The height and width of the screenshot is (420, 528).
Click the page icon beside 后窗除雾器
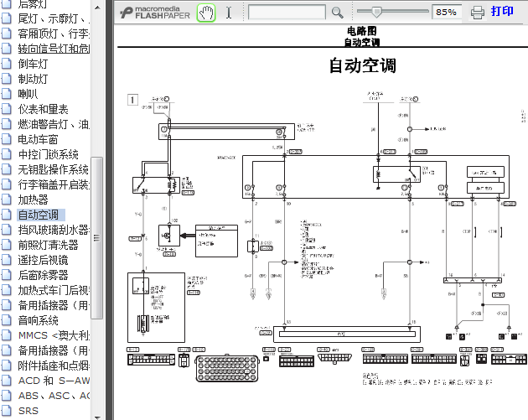pos(7,275)
